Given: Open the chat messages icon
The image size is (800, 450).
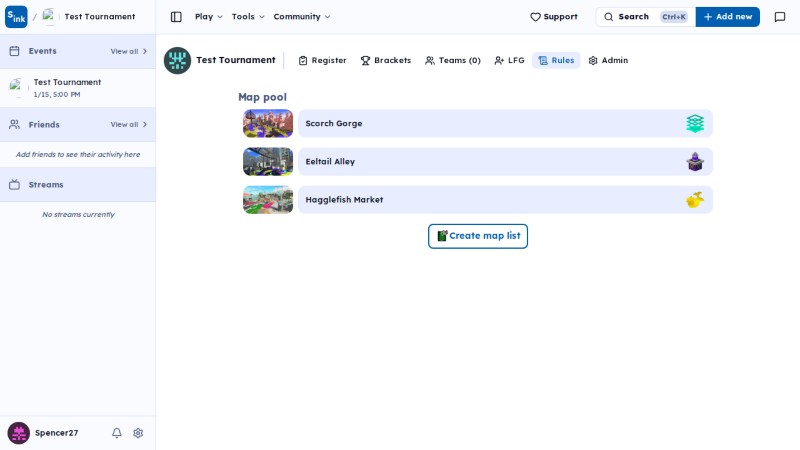Looking at the screenshot, I should pyautogui.click(x=780, y=17).
